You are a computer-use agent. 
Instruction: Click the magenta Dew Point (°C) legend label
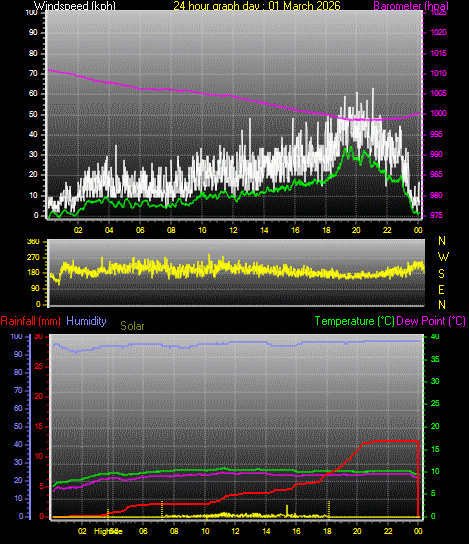431,321
